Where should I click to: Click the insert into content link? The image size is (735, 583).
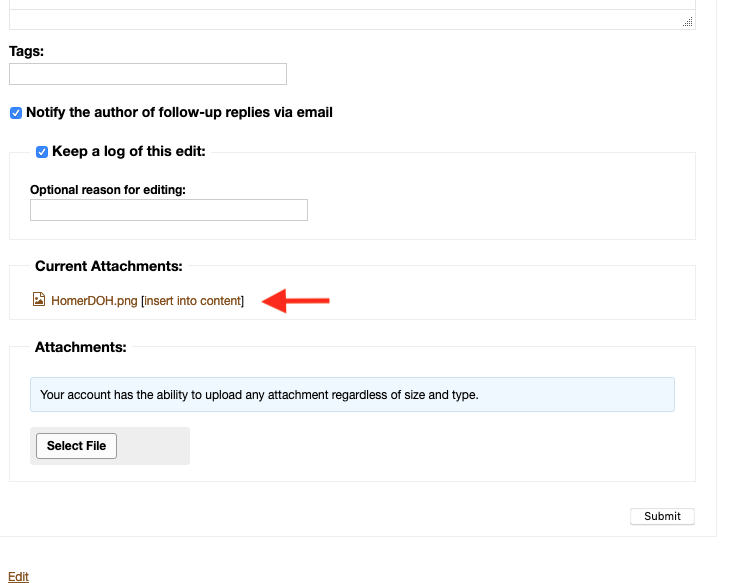[193, 301]
